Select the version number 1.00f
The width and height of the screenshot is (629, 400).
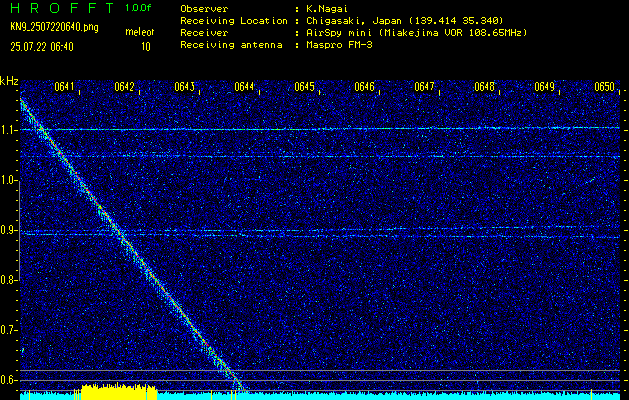click(x=138, y=8)
